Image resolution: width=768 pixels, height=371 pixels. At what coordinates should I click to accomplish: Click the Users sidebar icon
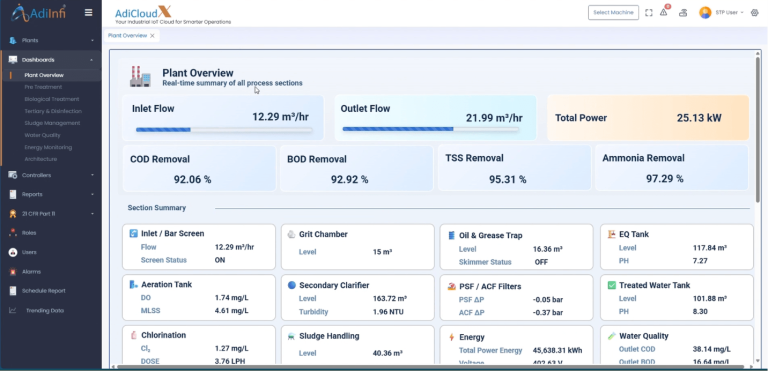coord(13,252)
